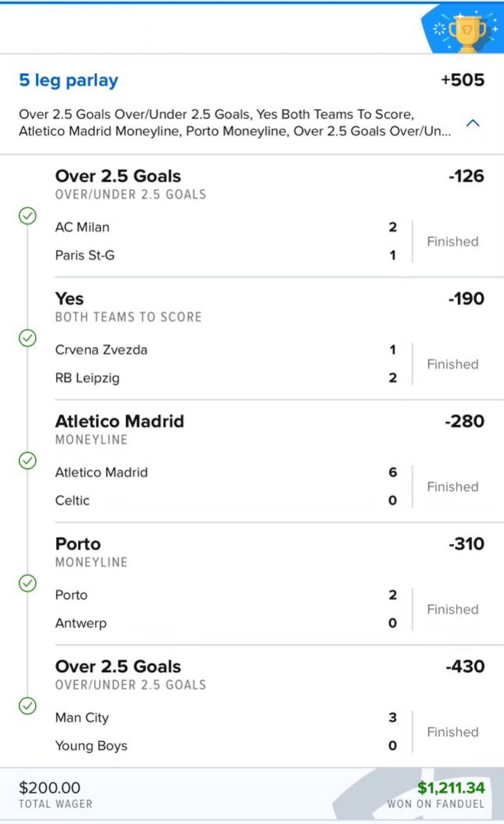Click the green checkmark beside Crvena Zvezda leg

tap(27, 339)
